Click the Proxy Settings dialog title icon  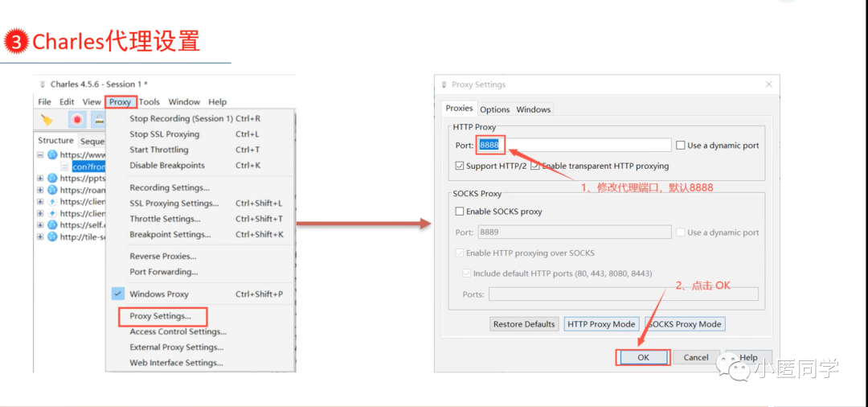pos(444,84)
